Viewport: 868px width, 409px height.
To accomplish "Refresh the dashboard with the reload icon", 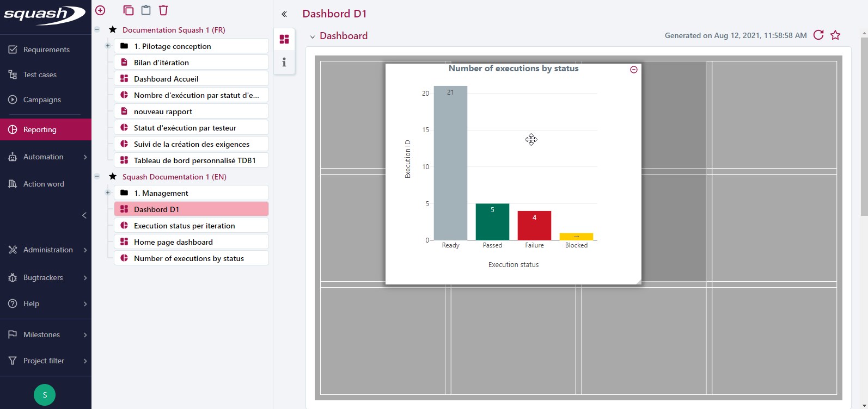I will tap(818, 35).
